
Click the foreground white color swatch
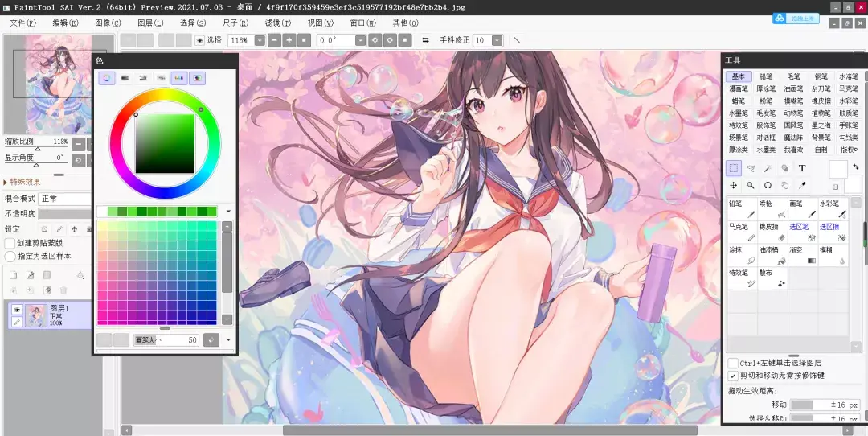[837, 170]
